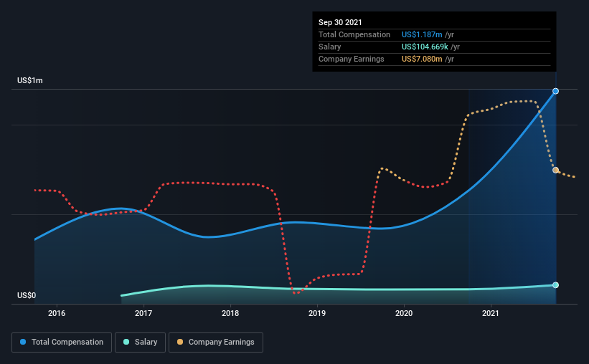The width and height of the screenshot is (589, 364).
Task: Click the Total Compensation tooltip row label
Action: click(x=354, y=34)
